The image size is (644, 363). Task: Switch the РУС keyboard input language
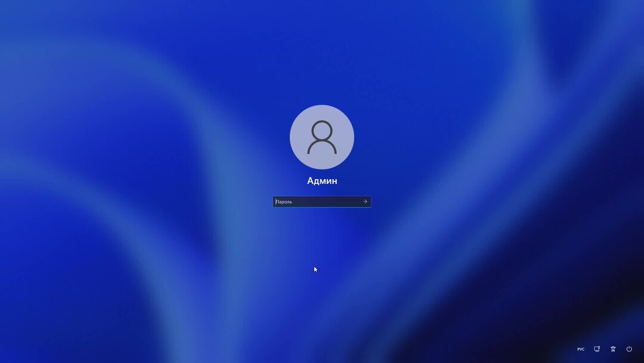[581, 349]
